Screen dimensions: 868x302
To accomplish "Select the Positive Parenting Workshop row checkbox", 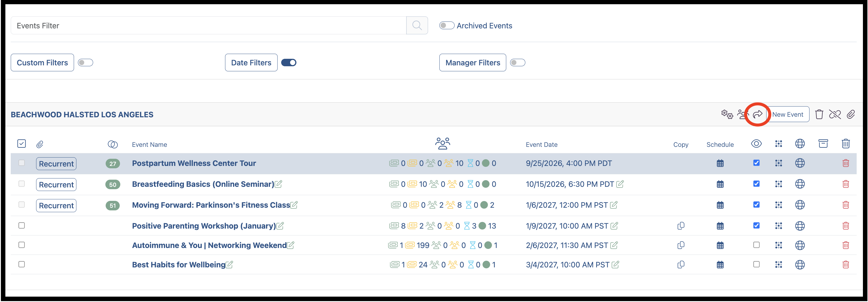I will coord(21,225).
